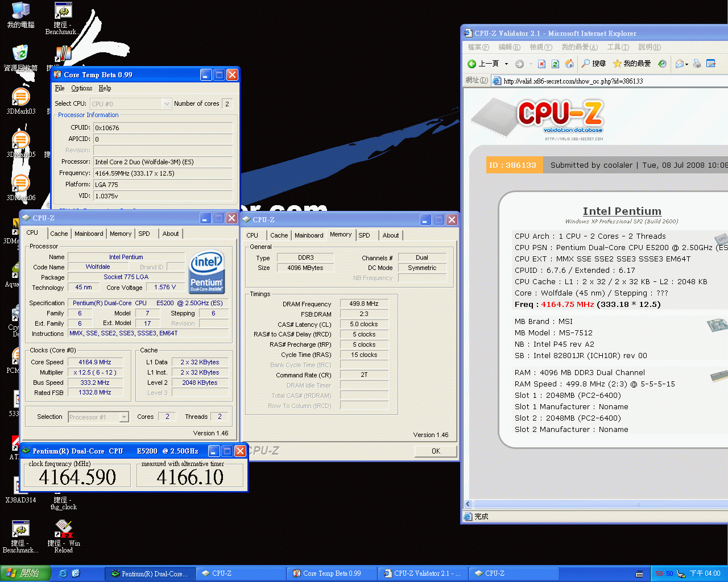
Task: Click the page icon in IE address bar
Action: click(497, 81)
